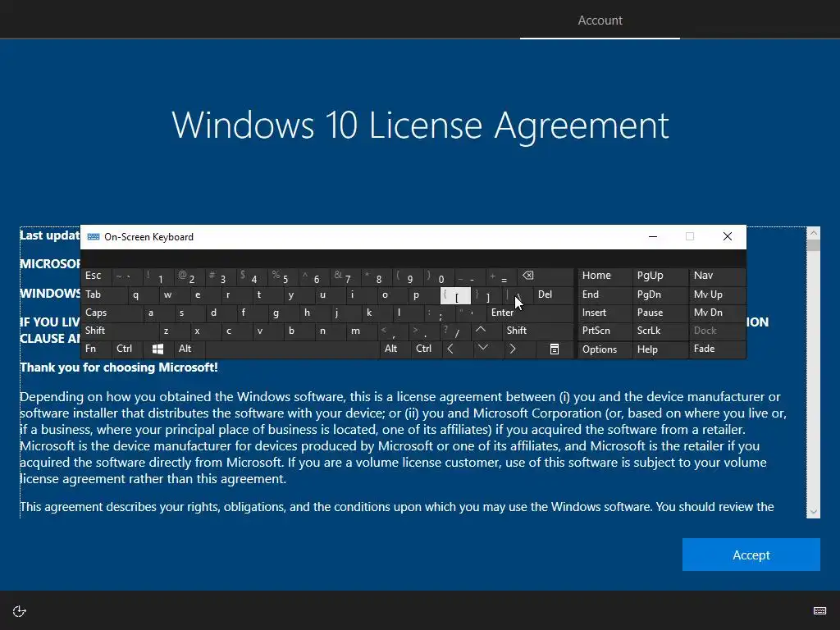840x630 pixels.
Task: Click the End key
Action: (x=605, y=294)
